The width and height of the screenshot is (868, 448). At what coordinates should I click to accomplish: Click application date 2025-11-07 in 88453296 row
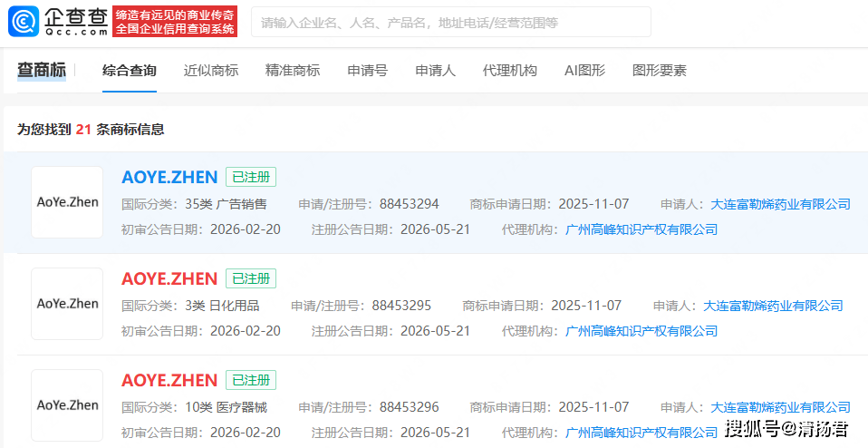[594, 407]
